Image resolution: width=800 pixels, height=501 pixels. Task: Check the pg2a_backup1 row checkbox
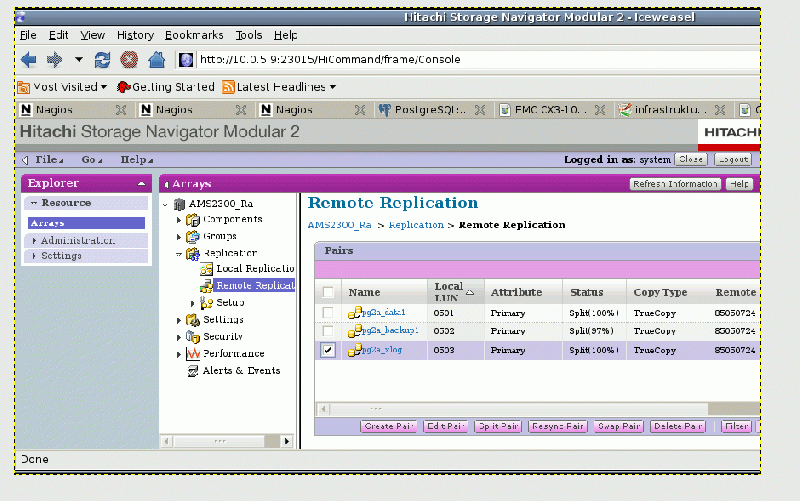click(x=328, y=331)
